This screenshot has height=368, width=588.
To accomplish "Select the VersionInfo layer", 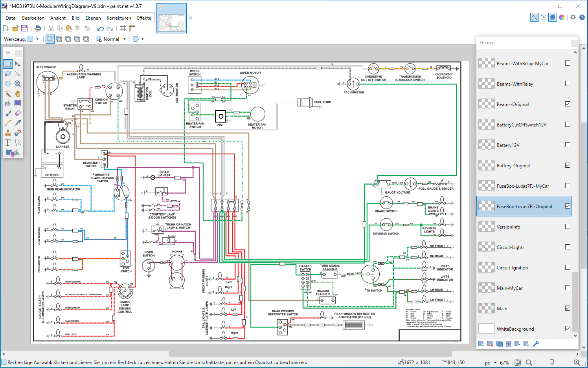I will [508, 227].
